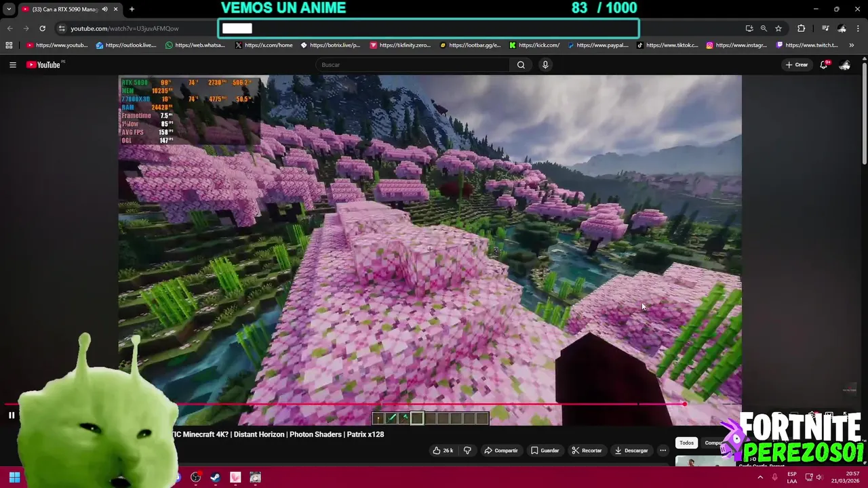Open the instagram bookmark

pyautogui.click(x=736, y=45)
